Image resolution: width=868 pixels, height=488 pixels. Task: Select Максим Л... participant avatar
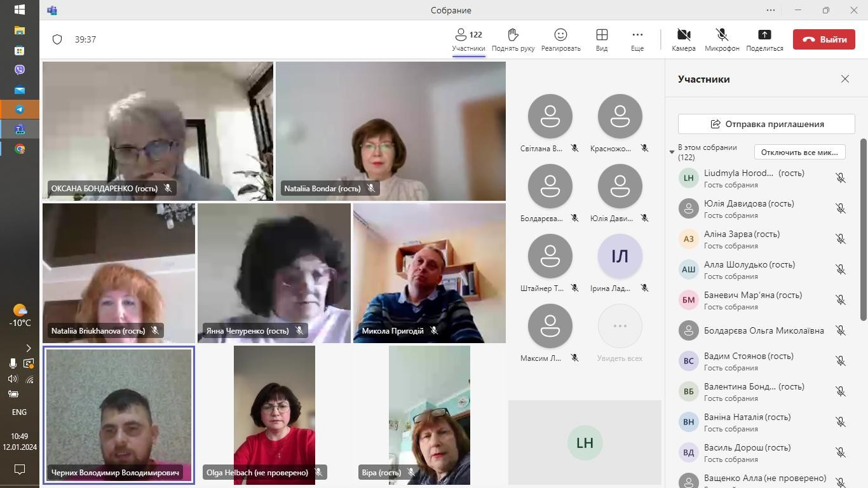550,326
